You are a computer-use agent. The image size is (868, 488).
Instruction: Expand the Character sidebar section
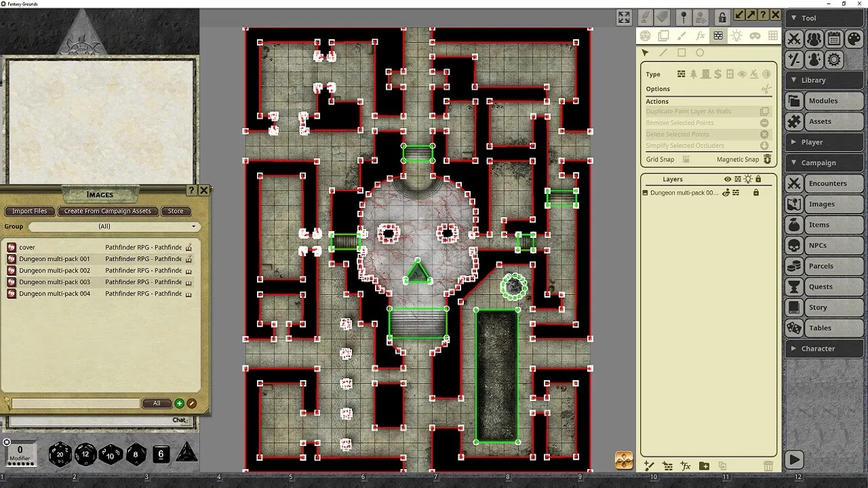825,348
